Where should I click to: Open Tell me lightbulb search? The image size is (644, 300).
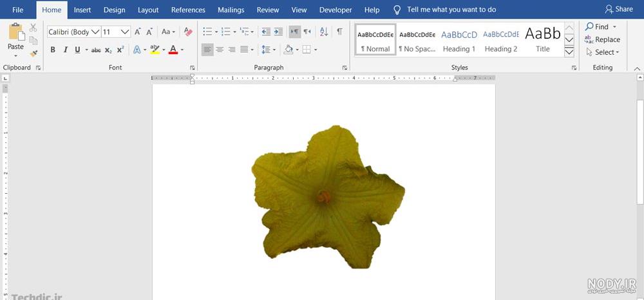click(397, 10)
